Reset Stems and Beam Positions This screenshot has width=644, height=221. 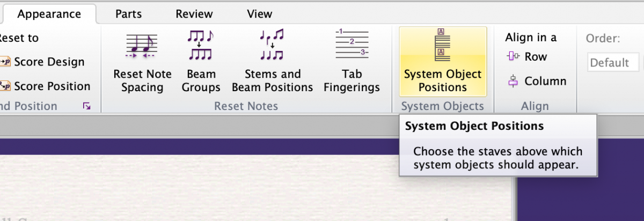tap(272, 45)
